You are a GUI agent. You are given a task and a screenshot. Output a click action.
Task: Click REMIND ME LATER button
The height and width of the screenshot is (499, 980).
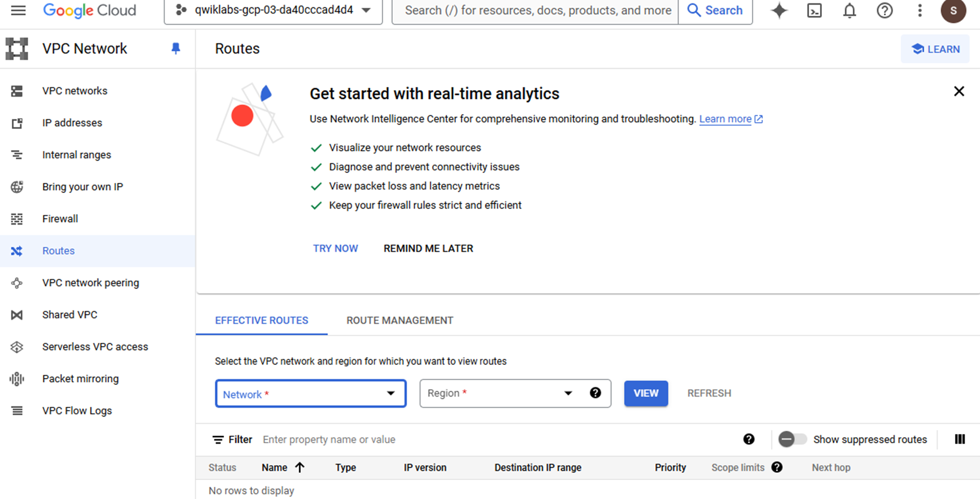pos(428,249)
